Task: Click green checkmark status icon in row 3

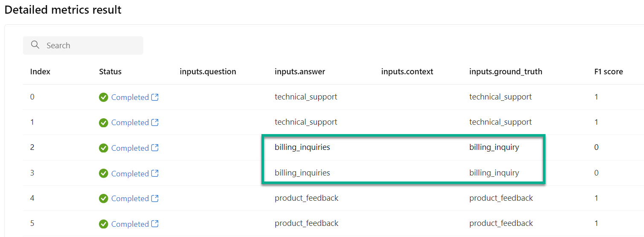Action: pyautogui.click(x=103, y=173)
